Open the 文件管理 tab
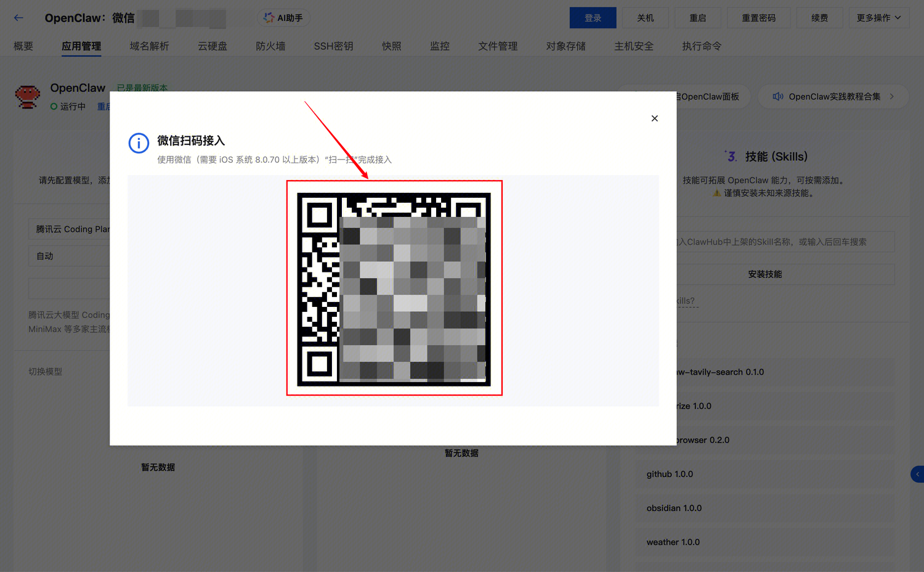Screen dimensions: 924x572 click(x=497, y=46)
